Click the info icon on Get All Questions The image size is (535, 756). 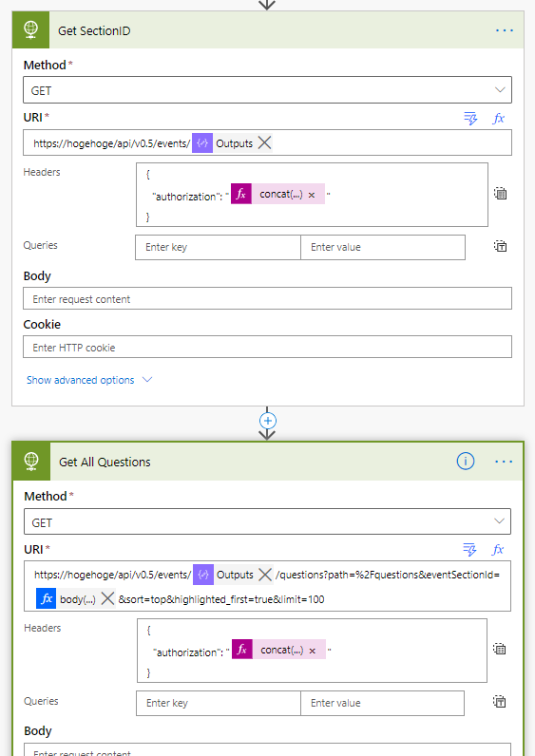point(465,462)
